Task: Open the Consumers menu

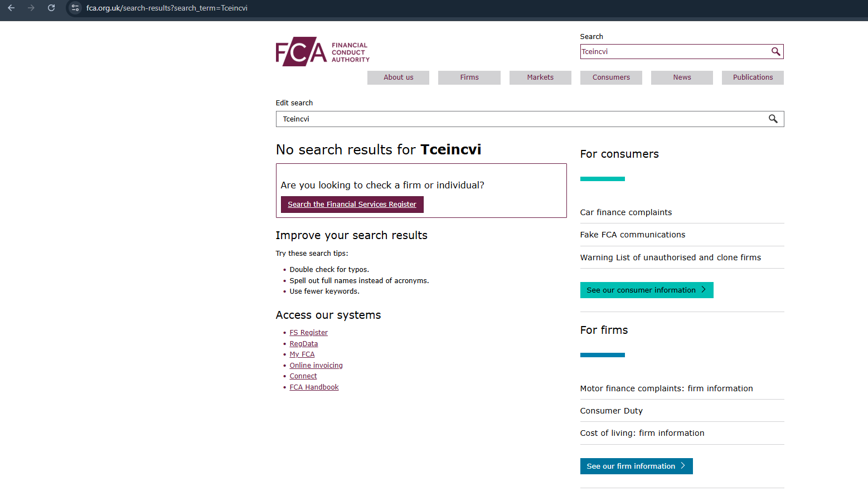Action: click(611, 77)
